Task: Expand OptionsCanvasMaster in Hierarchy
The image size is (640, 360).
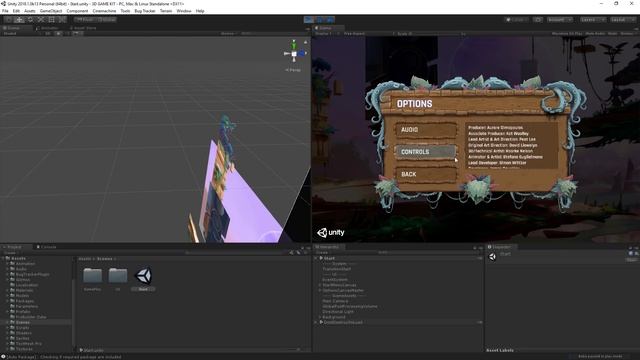Action: pyautogui.click(x=320, y=290)
